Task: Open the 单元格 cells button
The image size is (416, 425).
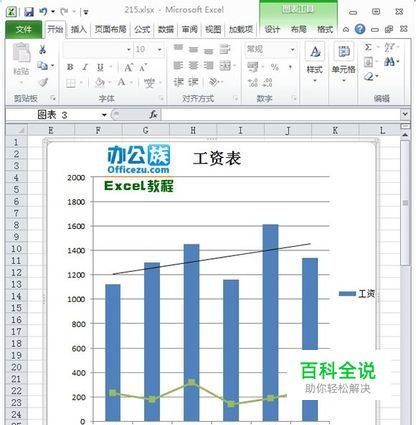Action: tap(343, 63)
